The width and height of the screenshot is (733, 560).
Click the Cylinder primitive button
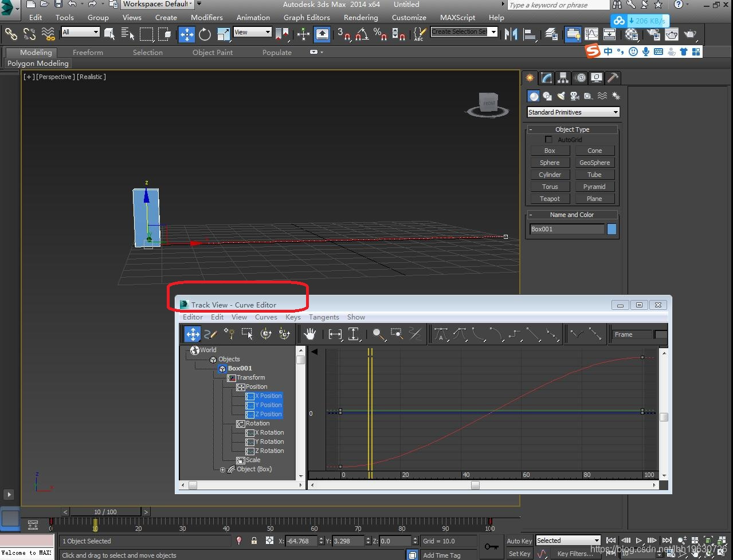pos(550,175)
